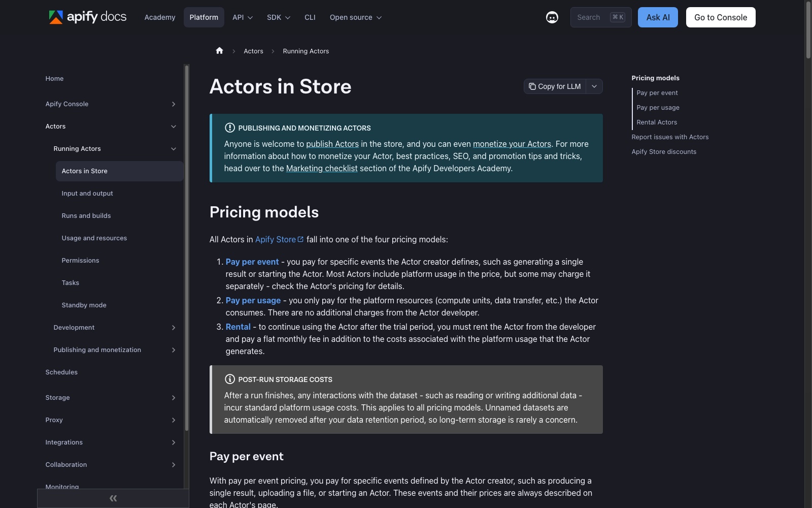Open the Marketing checklist link
The width and height of the screenshot is (812, 508).
[x=322, y=168]
